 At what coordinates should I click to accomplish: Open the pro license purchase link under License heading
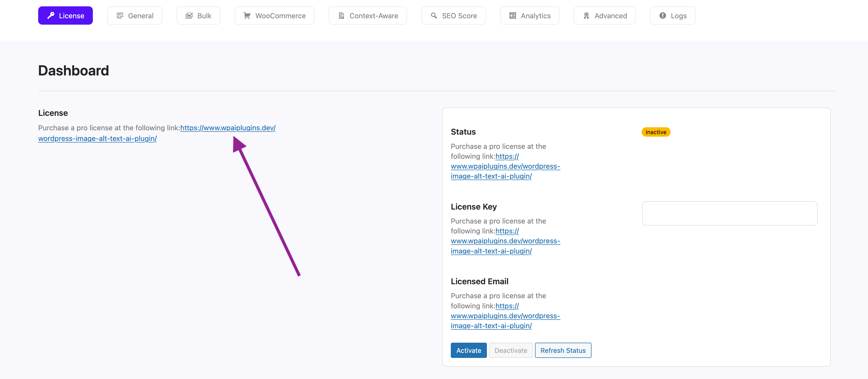(x=228, y=128)
